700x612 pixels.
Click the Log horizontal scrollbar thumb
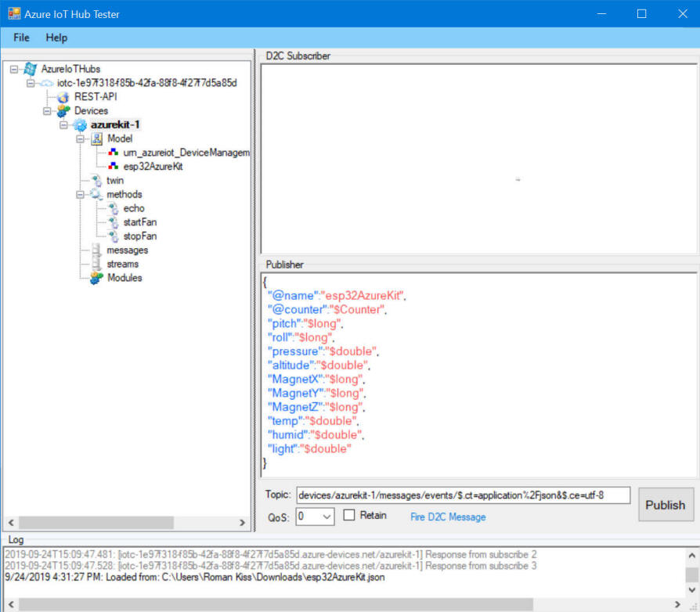coord(276,605)
